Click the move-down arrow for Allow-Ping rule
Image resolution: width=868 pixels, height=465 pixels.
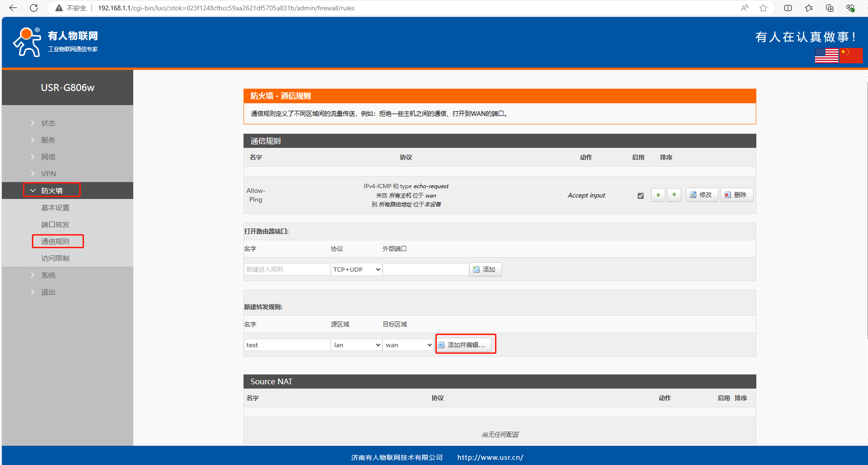tap(674, 195)
